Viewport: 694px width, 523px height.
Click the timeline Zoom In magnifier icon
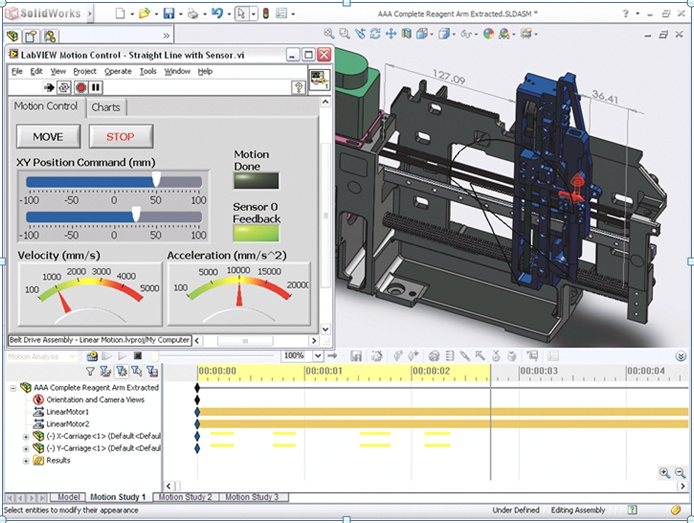click(666, 473)
